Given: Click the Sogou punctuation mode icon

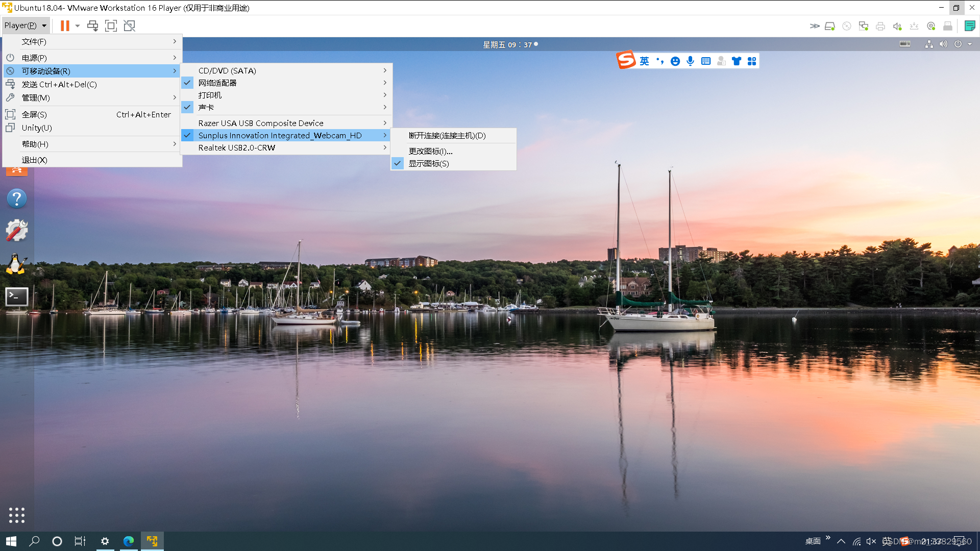Looking at the screenshot, I should (x=660, y=61).
